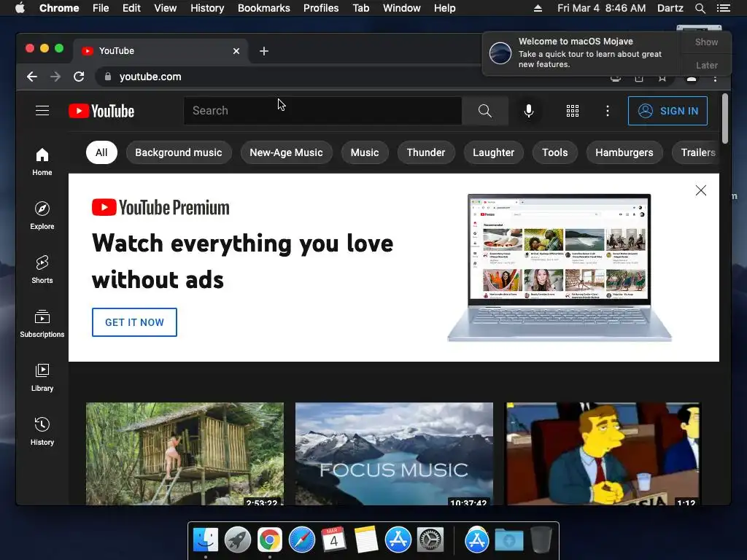
Task: Reload the youtube.com page
Action: click(79, 77)
